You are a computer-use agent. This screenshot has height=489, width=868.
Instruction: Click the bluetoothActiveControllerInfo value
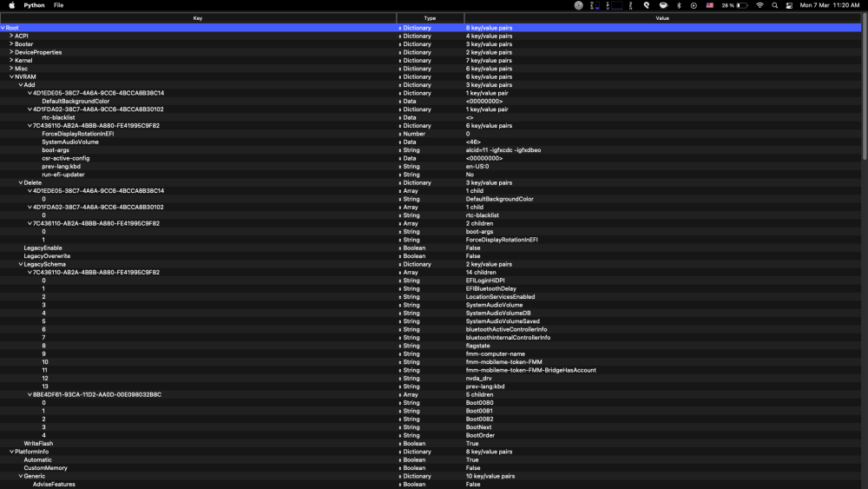point(506,329)
